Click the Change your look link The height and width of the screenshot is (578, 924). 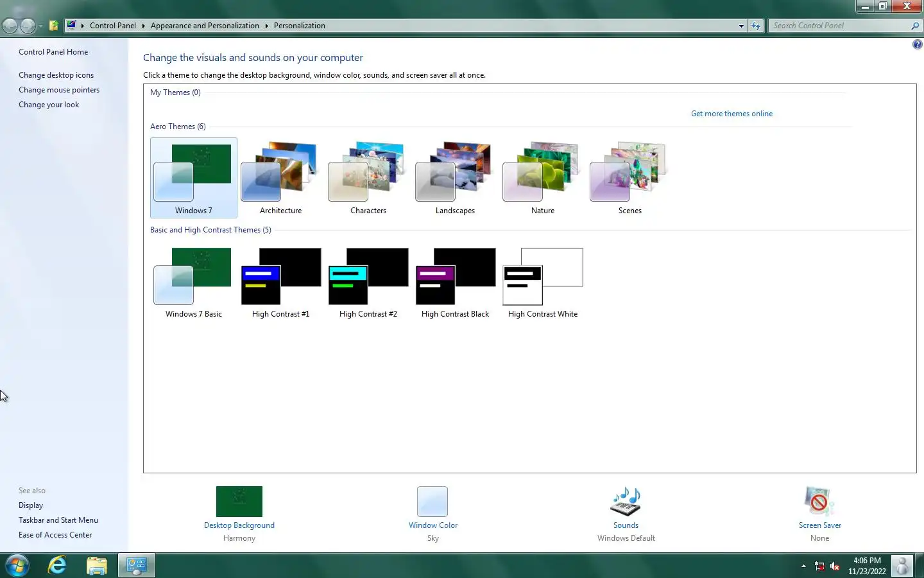pos(49,105)
